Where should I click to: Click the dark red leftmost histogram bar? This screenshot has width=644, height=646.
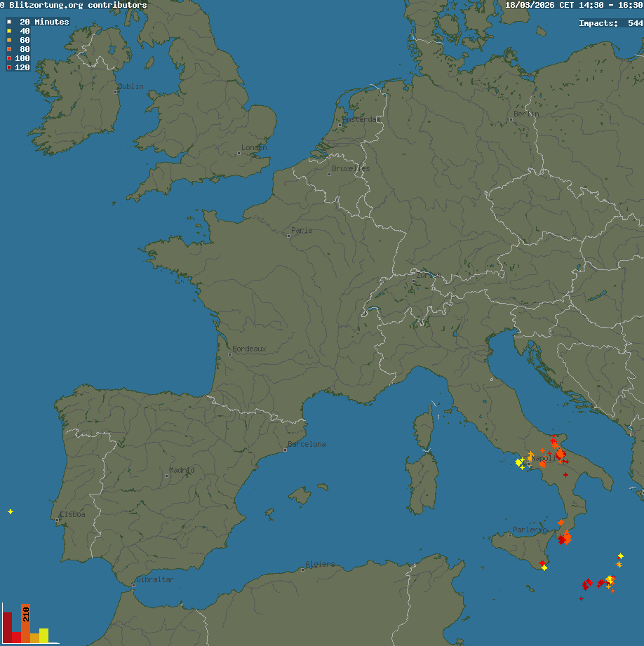(7, 628)
